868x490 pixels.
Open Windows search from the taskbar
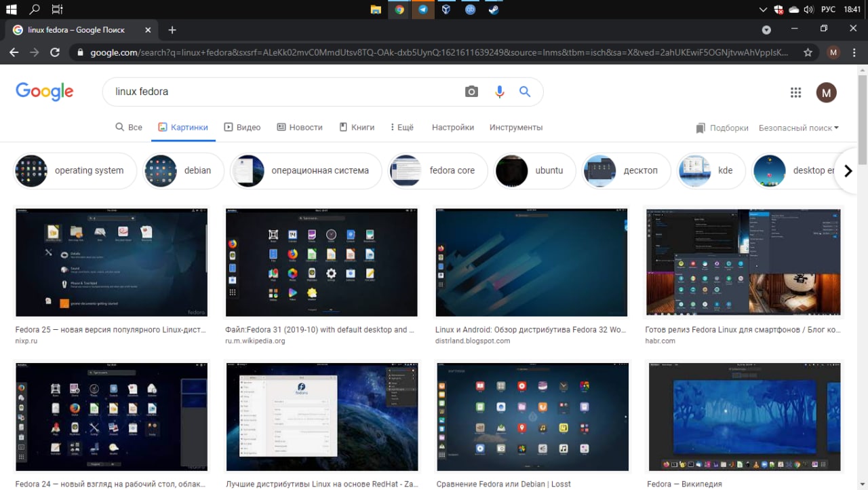[x=34, y=10]
